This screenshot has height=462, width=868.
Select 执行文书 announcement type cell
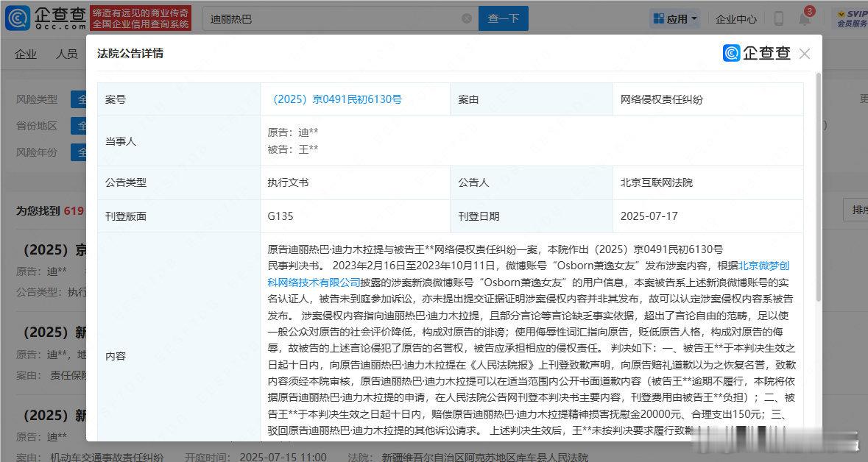pos(288,182)
